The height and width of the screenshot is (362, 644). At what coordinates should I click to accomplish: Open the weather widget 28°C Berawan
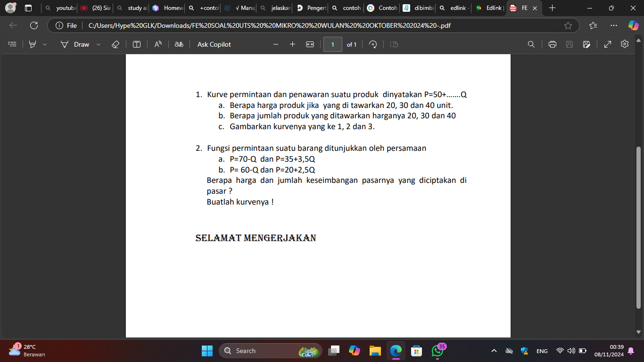click(x=27, y=350)
